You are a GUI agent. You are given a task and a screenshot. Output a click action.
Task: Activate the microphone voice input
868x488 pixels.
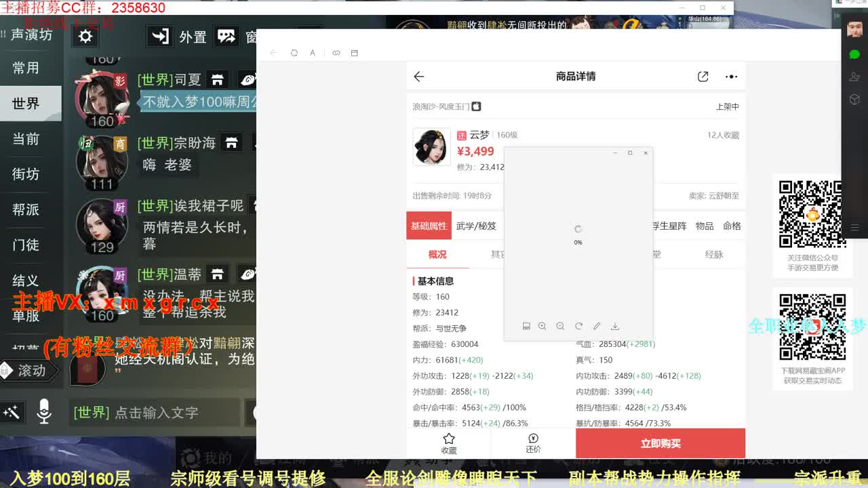44,411
